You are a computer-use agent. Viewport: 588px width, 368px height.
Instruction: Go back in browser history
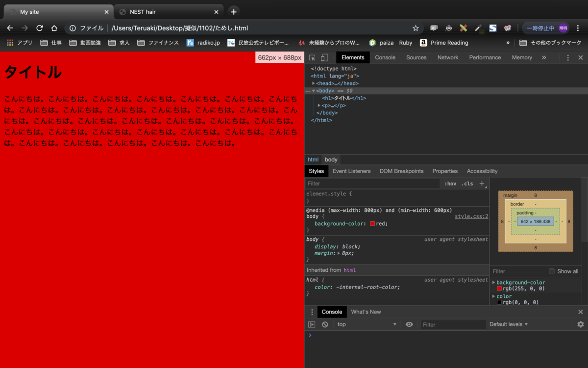[10, 28]
